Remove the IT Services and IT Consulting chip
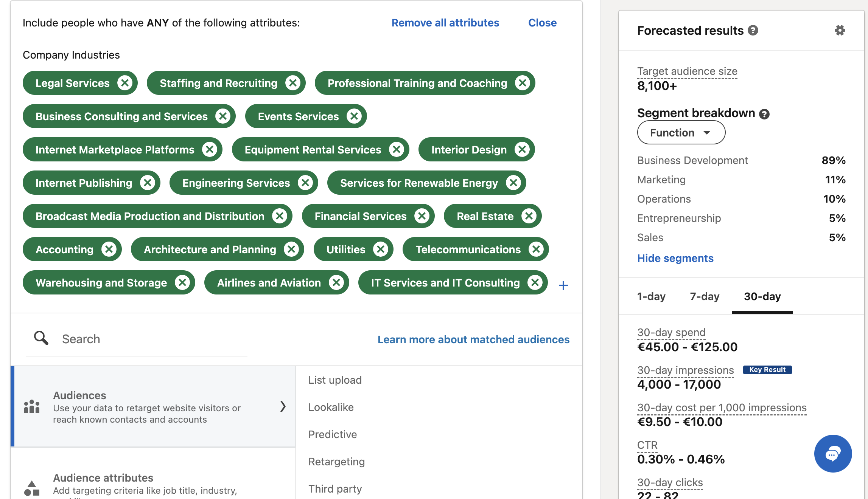The height and width of the screenshot is (499, 868). (x=535, y=282)
